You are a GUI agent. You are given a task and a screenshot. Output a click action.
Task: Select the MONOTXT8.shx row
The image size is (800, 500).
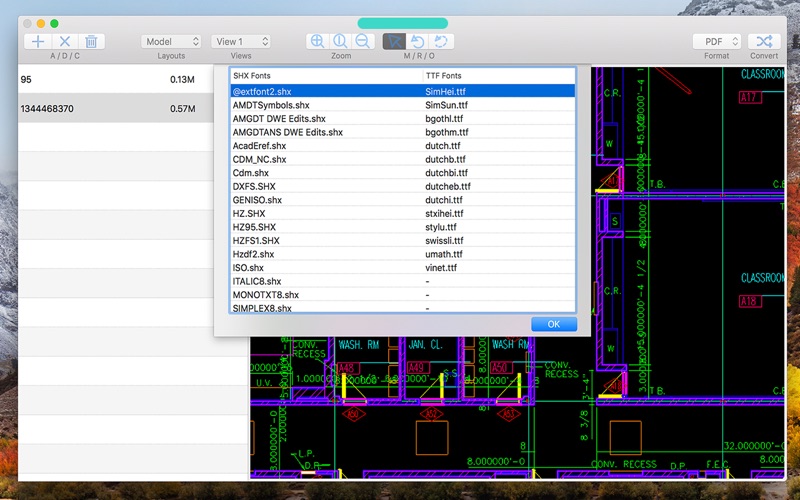403,294
